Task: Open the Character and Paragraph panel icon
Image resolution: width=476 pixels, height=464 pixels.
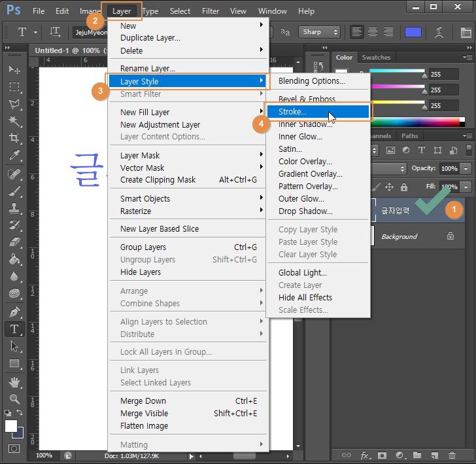Action: pos(466,32)
